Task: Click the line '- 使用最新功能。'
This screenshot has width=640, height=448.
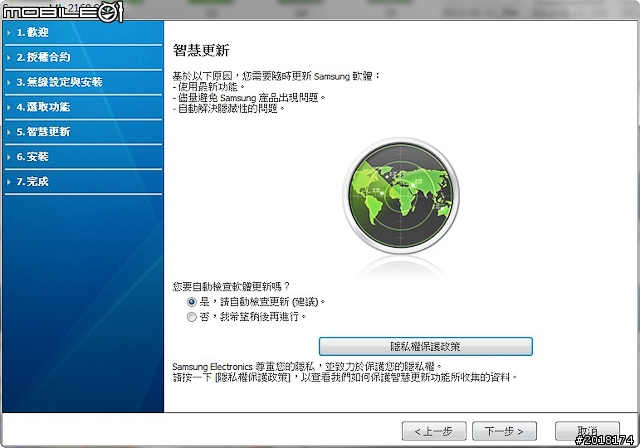Action: coord(209,86)
